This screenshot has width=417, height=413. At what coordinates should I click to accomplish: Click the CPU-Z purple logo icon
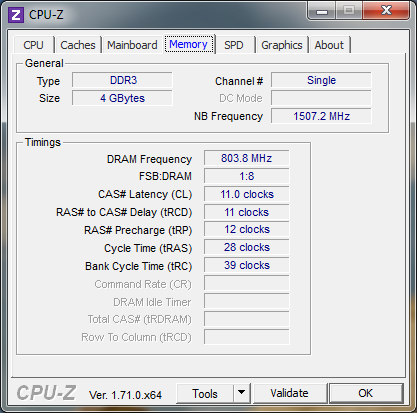click(16, 15)
